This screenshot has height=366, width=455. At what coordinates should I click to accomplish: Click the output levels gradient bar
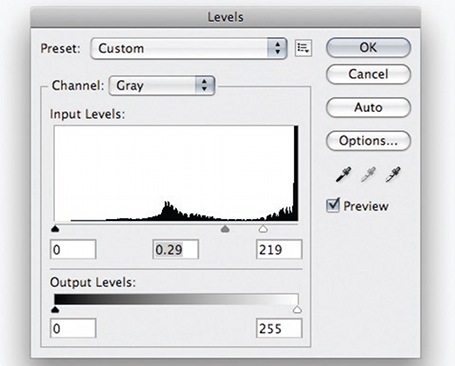tap(176, 299)
